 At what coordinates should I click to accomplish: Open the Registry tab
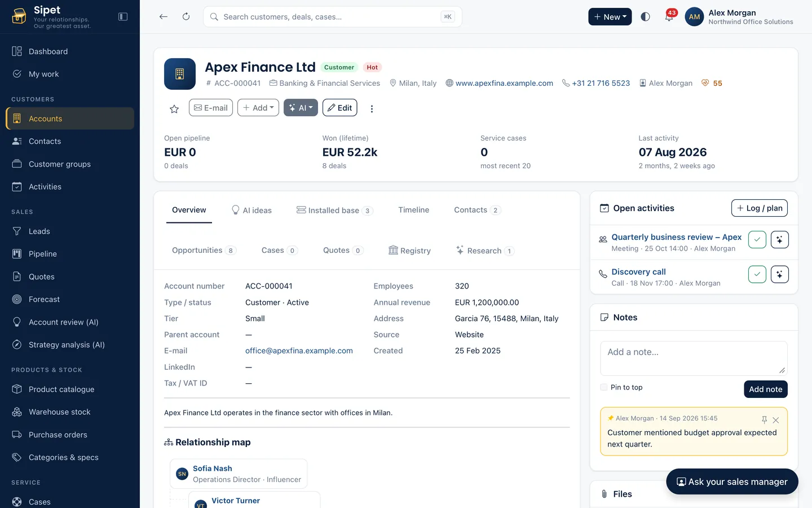point(409,251)
